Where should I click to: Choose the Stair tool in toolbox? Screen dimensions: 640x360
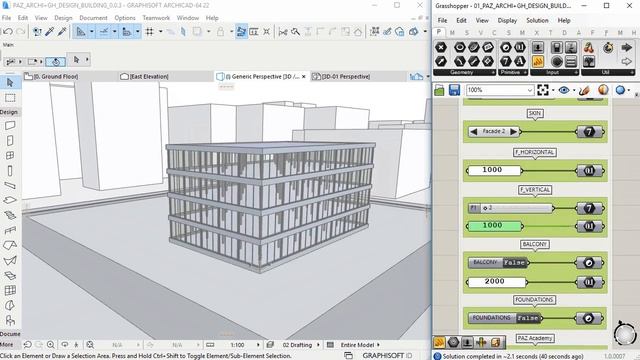pos(10,216)
